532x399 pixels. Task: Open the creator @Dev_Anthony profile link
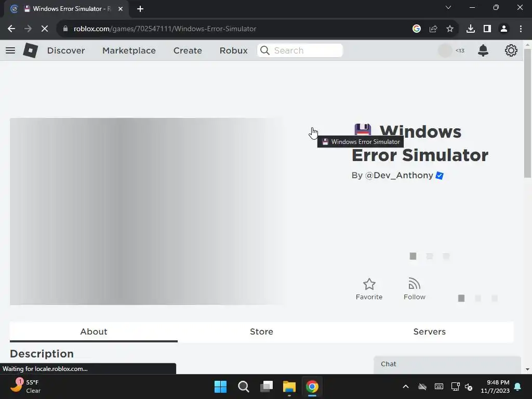pos(399,176)
